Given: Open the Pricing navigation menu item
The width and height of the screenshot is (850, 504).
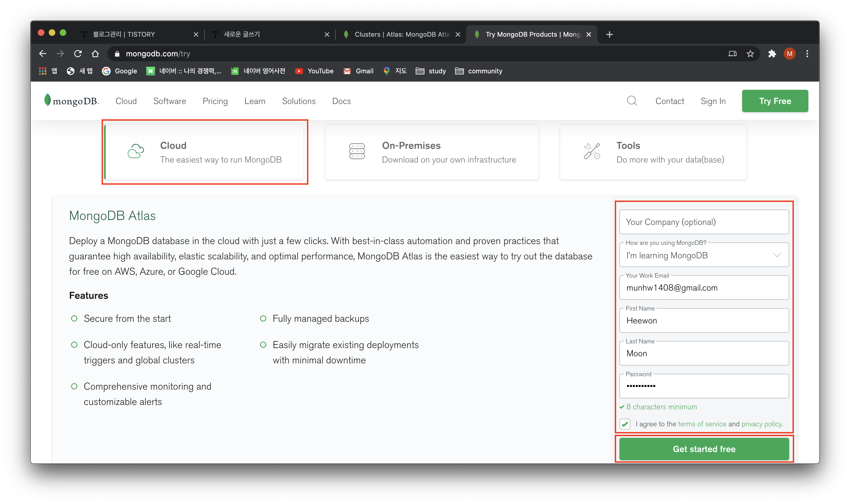Looking at the screenshot, I should [215, 101].
